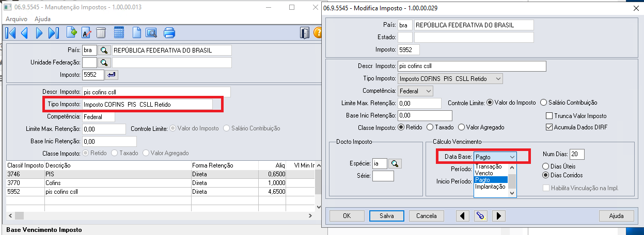This screenshot has width=644, height=235.
Task: Click the black previous arrow in Modifica Imposto
Action: click(463, 215)
